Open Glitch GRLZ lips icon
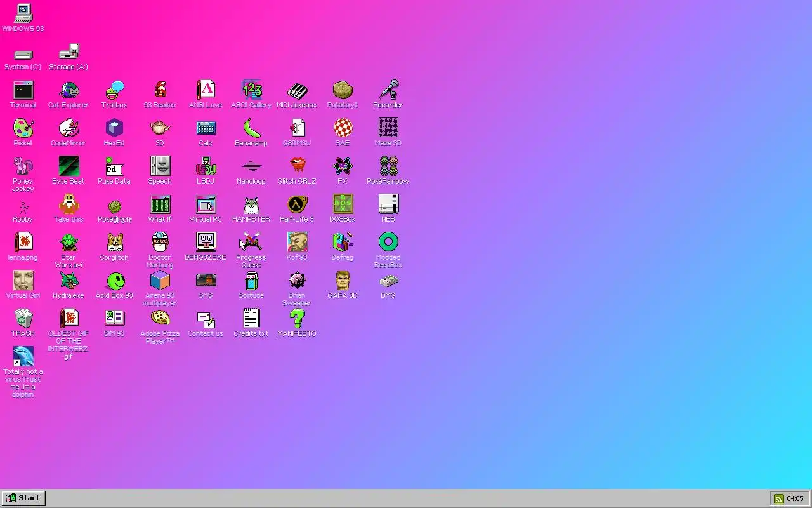812x508 pixels. coord(297,166)
